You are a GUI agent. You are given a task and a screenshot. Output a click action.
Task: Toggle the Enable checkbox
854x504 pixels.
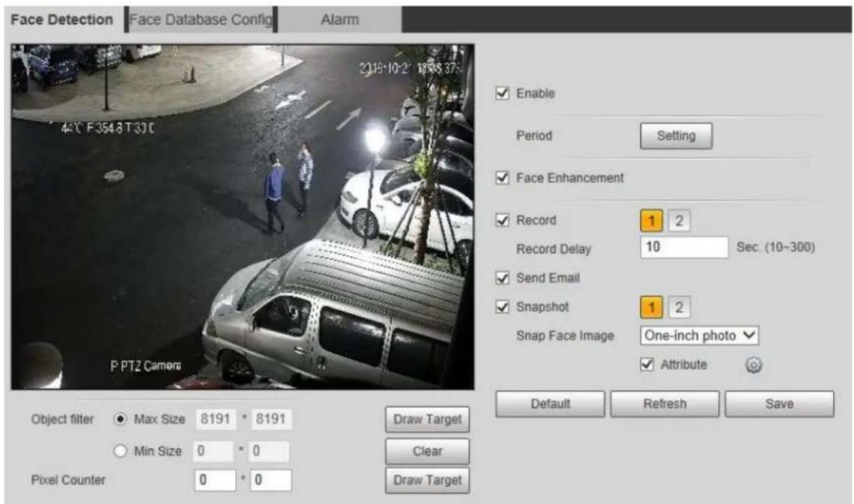coord(502,93)
